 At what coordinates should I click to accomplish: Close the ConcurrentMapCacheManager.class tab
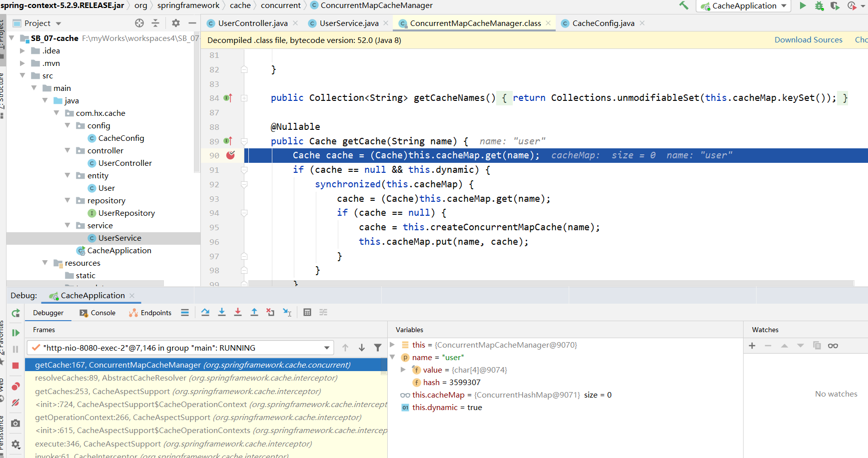[548, 23]
